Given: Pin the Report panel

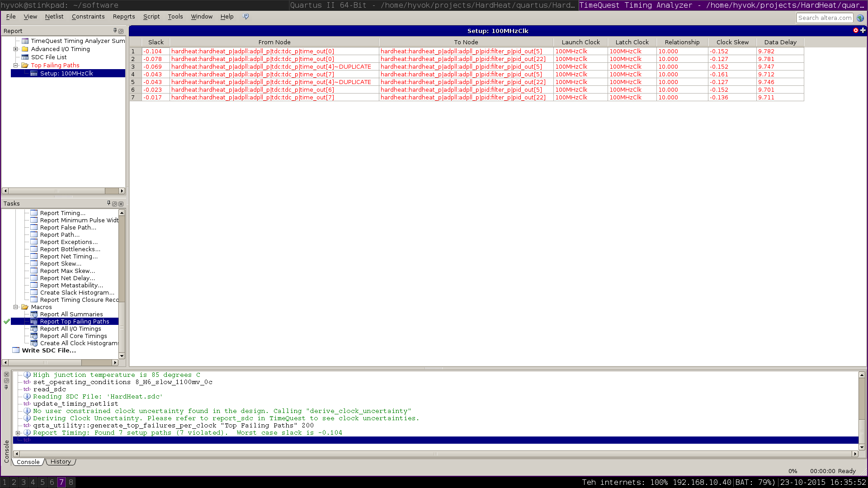Looking at the screenshot, I should tap(115, 31).
